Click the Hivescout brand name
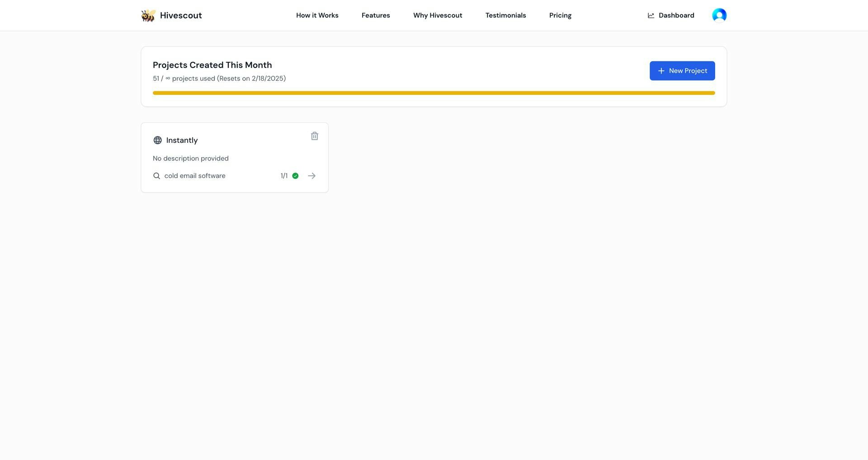The height and width of the screenshot is (460, 868). click(x=181, y=15)
